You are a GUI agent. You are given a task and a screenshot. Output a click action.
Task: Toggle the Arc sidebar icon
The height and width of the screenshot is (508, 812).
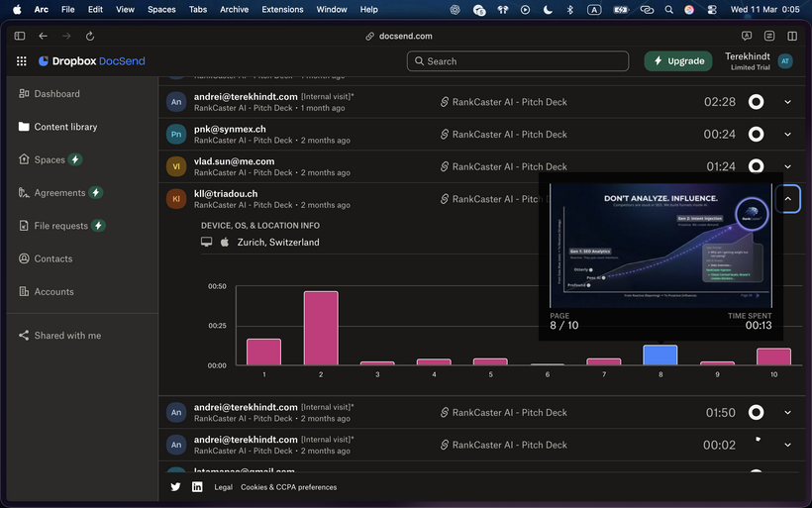pyautogui.click(x=20, y=36)
